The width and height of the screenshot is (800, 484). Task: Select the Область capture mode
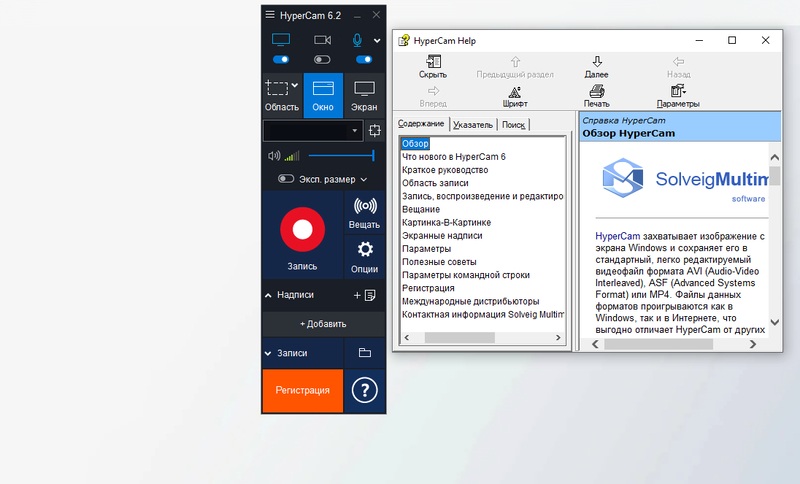pyautogui.click(x=282, y=95)
